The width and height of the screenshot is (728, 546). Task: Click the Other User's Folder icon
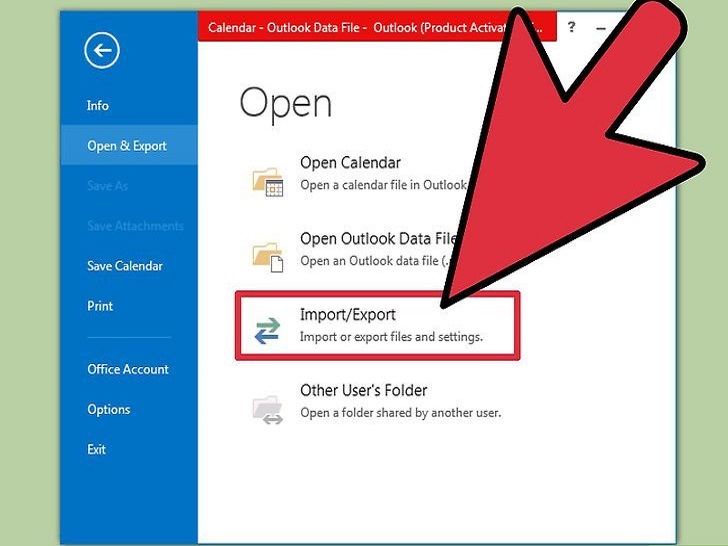coord(267,409)
